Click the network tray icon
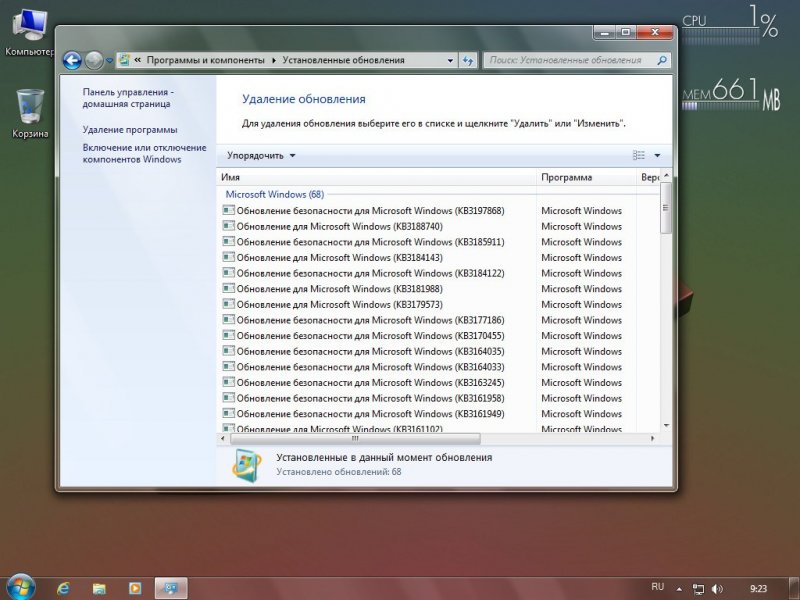This screenshot has height=600, width=800. pyautogui.click(x=698, y=589)
